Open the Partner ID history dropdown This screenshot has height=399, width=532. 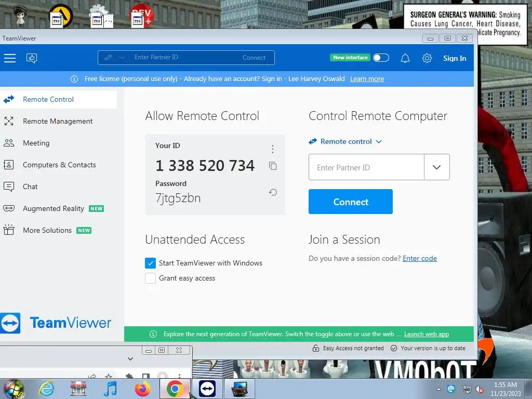click(x=436, y=167)
